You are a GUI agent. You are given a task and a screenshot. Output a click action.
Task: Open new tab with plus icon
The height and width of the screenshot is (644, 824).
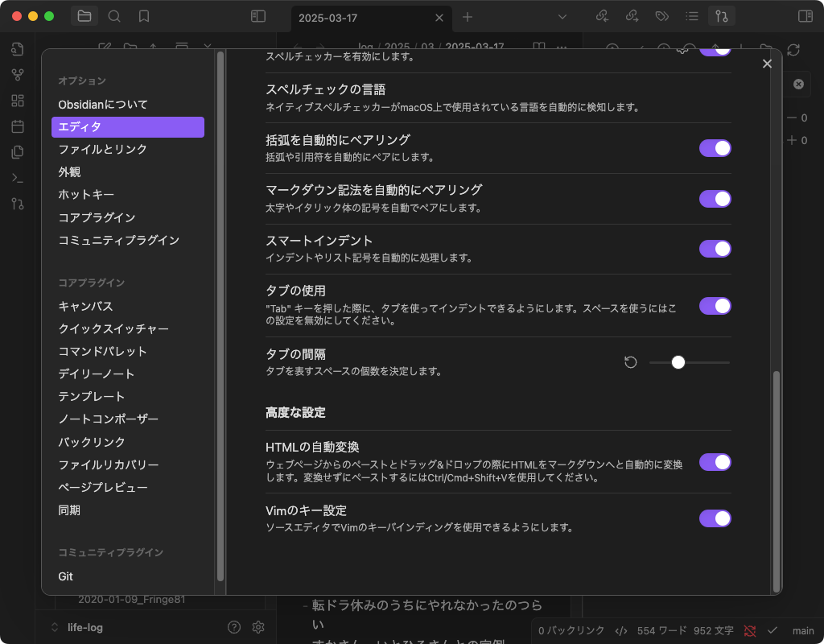click(x=468, y=18)
